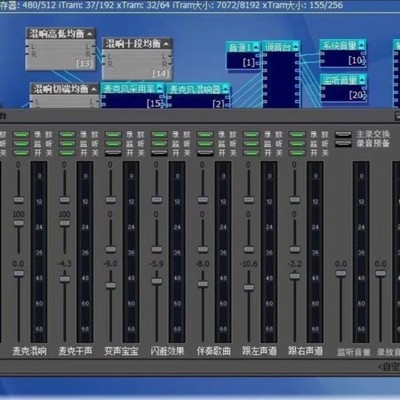
Task: Select the 混响切端均衡 module title
Action: [60, 89]
